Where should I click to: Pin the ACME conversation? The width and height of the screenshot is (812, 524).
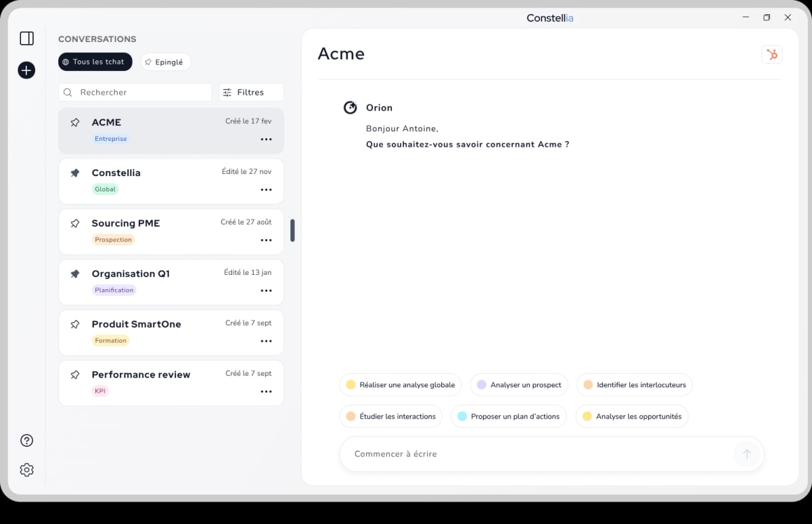(x=75, y=123)
